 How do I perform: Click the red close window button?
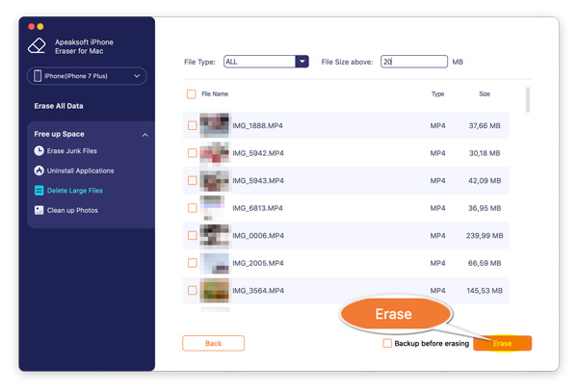coord(32,27)
